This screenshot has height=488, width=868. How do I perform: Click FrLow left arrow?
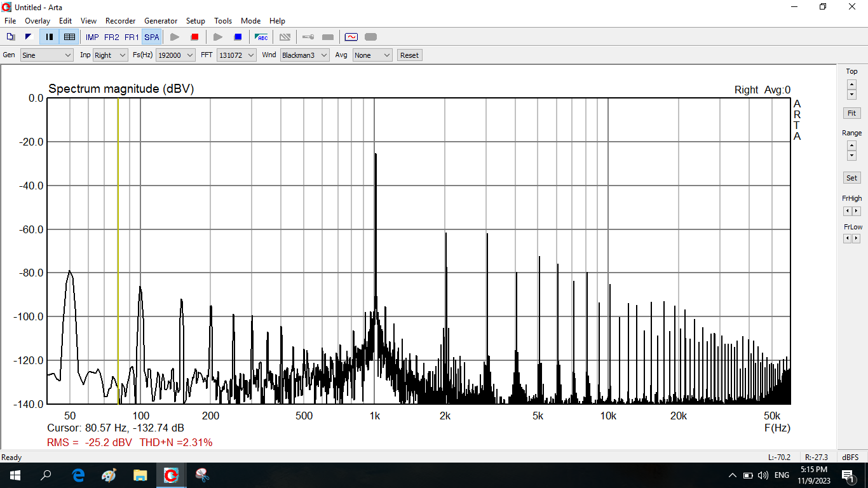tap(847, 238)
